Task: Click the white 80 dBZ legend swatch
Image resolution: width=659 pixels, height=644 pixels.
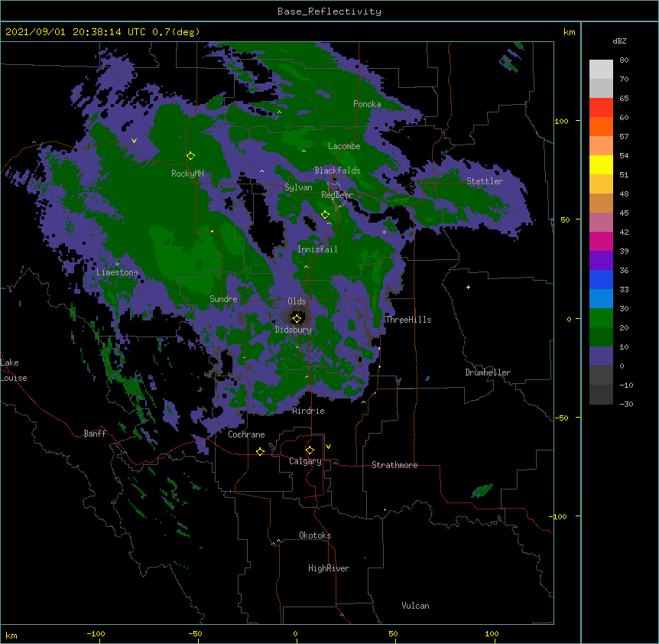Action: tap(601, 70)
